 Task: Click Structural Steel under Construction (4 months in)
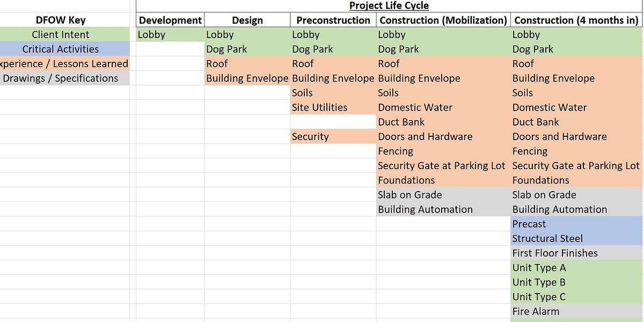pyautogui.click(x=548, y=238)
